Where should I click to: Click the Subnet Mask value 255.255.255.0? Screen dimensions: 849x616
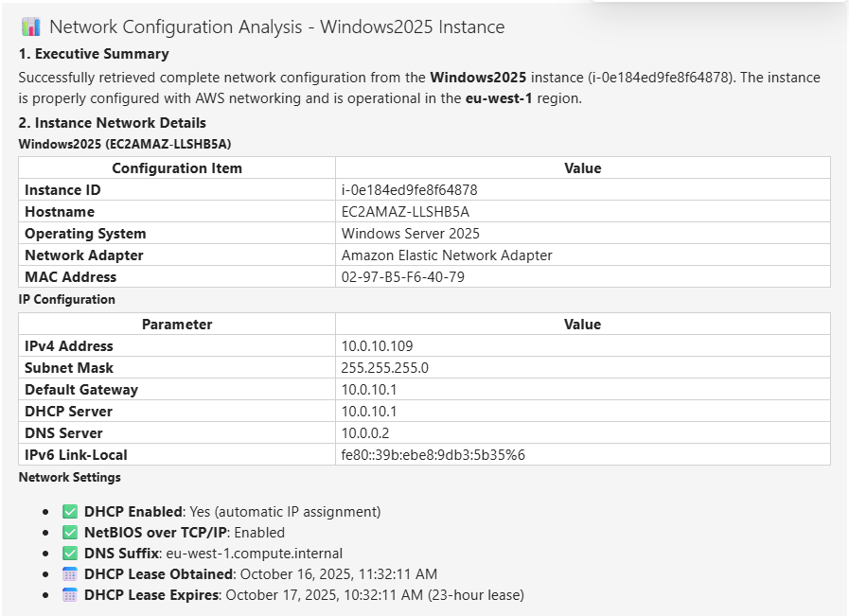click(x=384, y=368)
